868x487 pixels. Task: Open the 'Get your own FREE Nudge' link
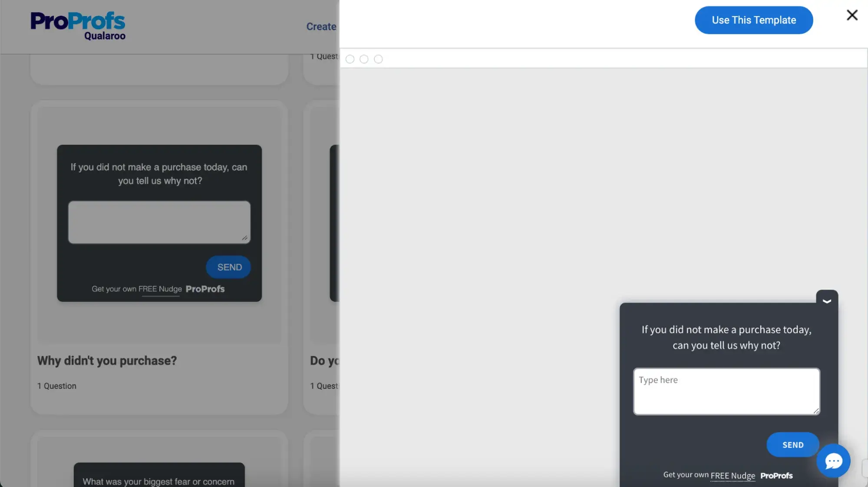pos(733,475)
